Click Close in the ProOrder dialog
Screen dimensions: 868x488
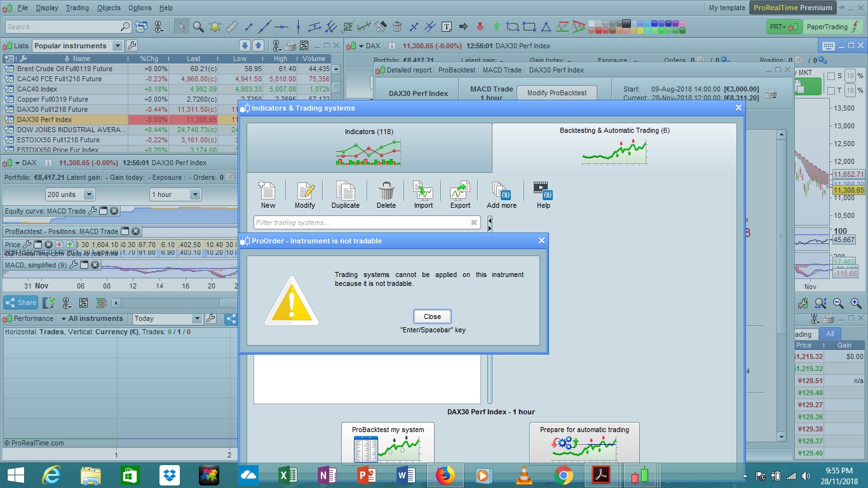click(432, 316)
